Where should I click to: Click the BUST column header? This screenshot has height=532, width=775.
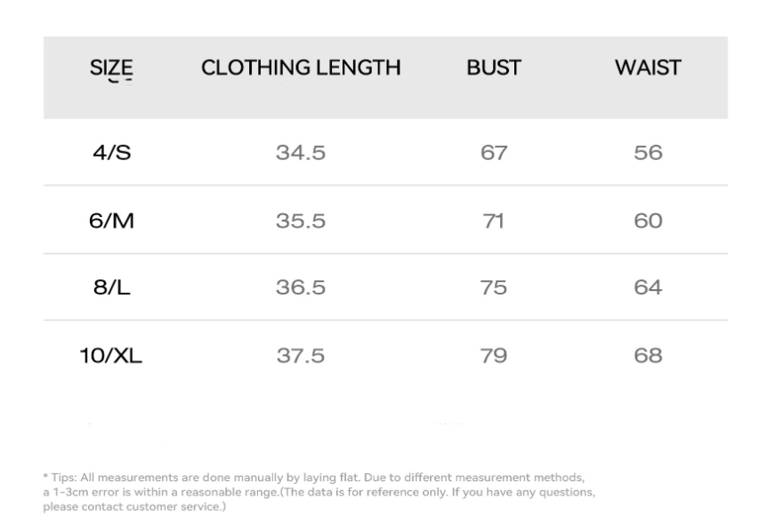coord(493,68)
